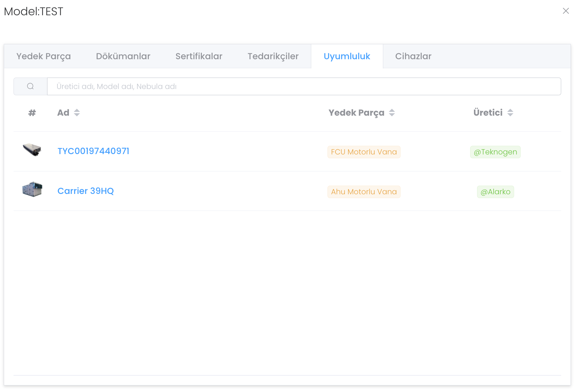
Task: Click the search magnifier icon
Action: (x=30, y=86)
